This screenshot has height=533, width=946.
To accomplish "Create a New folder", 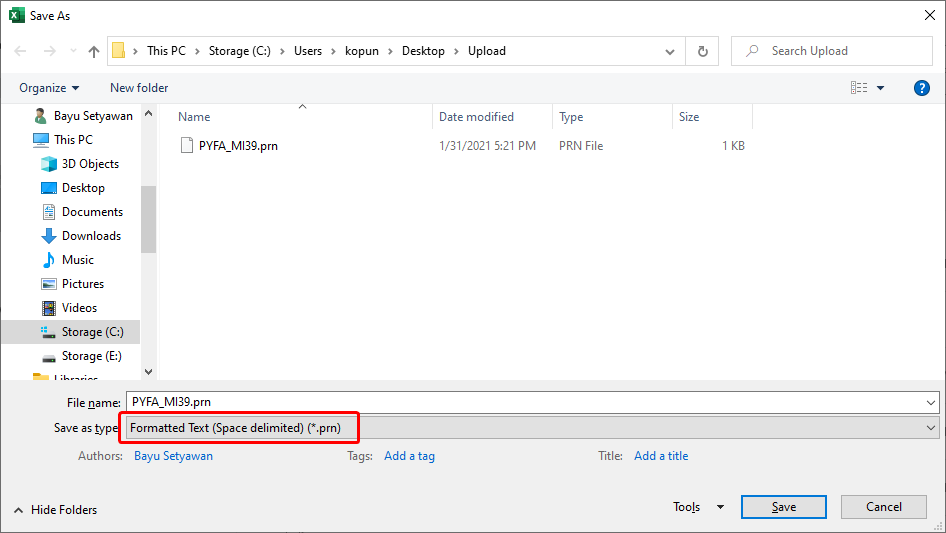I will click(139, 88).
